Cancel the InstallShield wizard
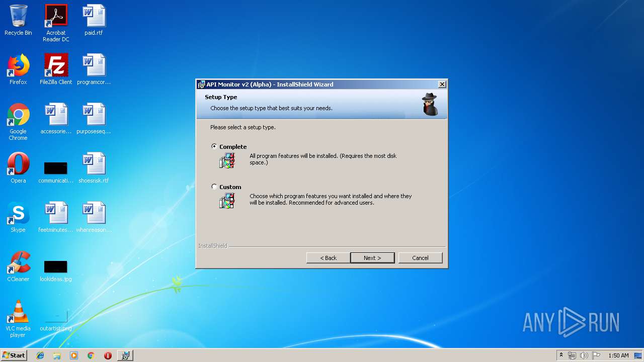Viewport: 644px width, 362px height. click(x=420, y=258)
